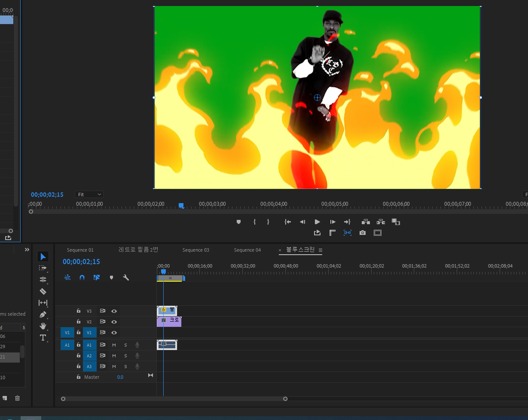The height and width of the screenshot is (420, 528).
Task: Switch to 레트로 필름 2번 tab
Action: [x=138, y=250]
